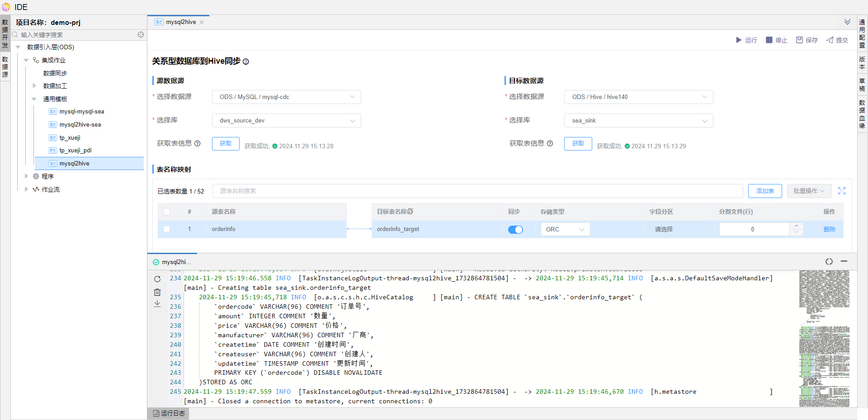Toggle the sync switch for orderinfo
The height and width of the screenshot is (420, 868).
(x=515, y=230)
